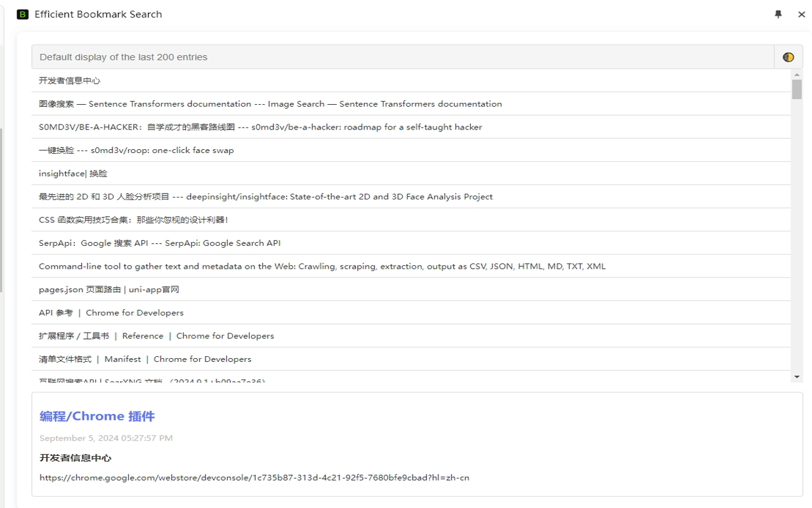Image resolution: width=812 pixels, height=508 pixels.
Task: Select the 开发者信息中心 bookmark entry
Action: tap(70, 81)
